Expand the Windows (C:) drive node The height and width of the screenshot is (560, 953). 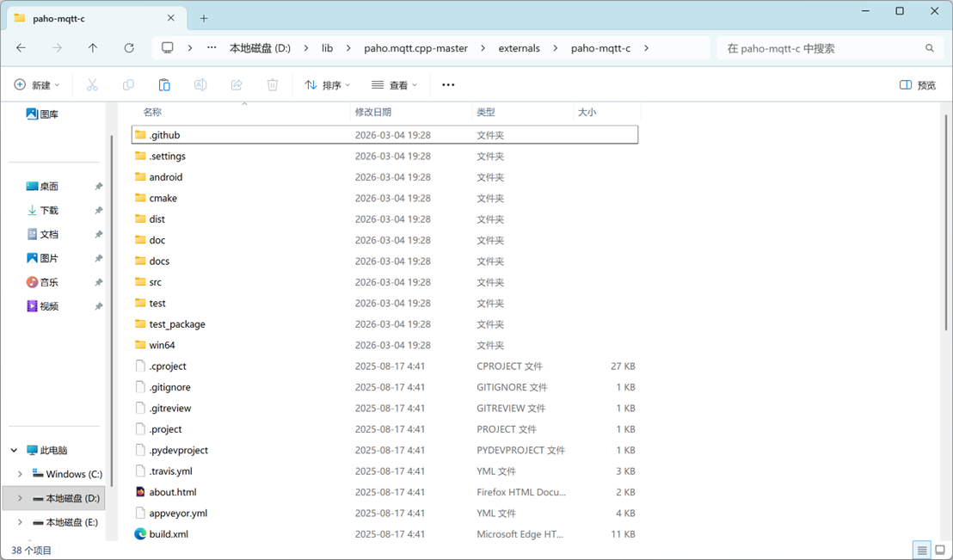click(x=20, y=474)
